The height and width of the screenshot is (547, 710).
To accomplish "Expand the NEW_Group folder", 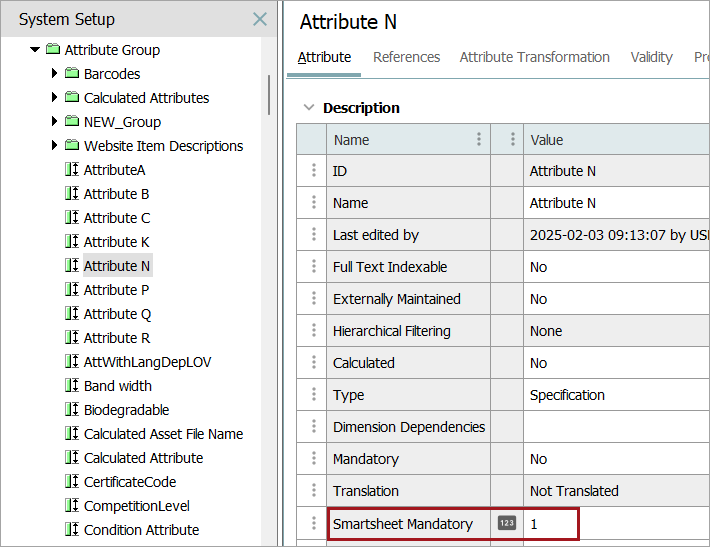I will tap(54, 121).
